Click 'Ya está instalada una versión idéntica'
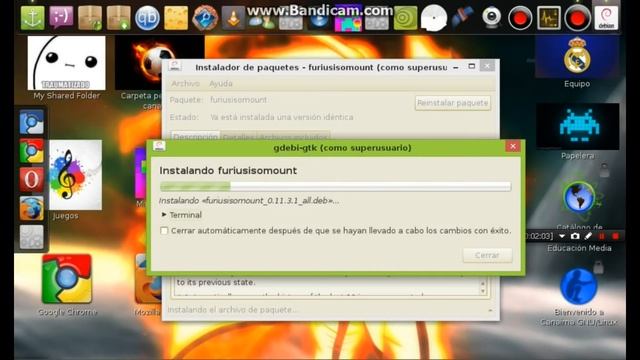Screen dimensions: 640x360 (x=282, y=117)
